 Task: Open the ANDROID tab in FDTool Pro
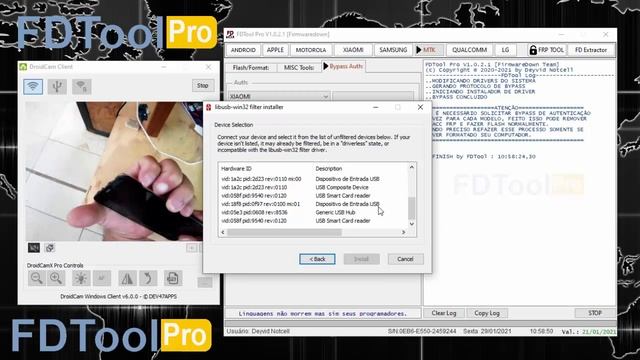click(x=243, y=50)
